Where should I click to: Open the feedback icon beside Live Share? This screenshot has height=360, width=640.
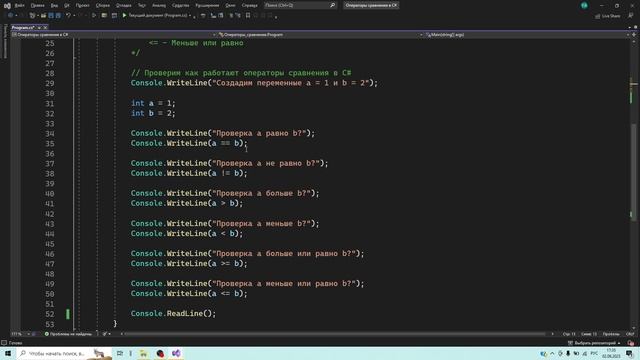coord(631,16)
